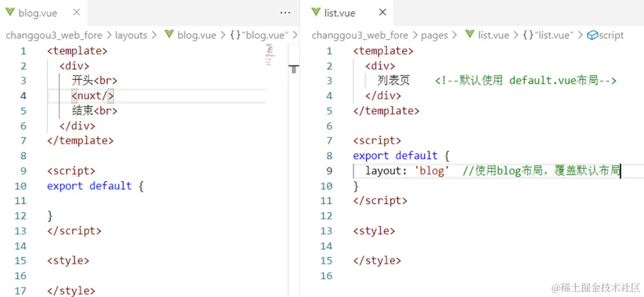Click 结束<br> text in blog.vue

click(95, 110)
